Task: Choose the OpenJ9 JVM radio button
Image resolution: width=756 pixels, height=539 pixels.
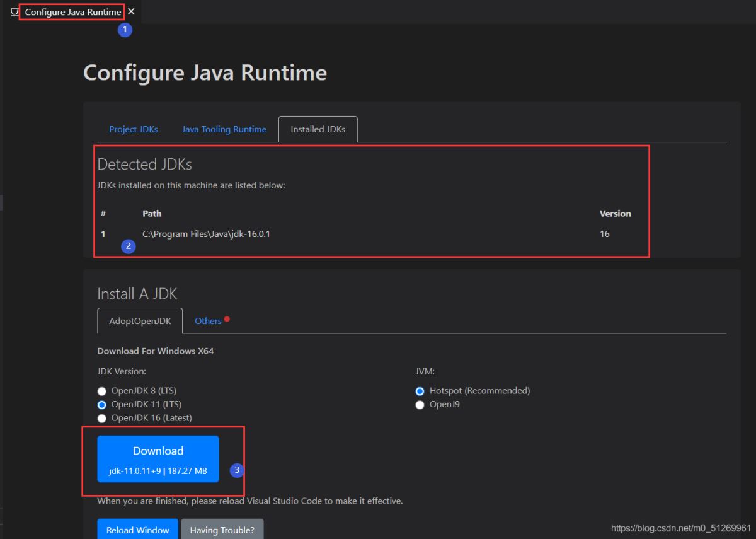Action: tap(420, 405)
